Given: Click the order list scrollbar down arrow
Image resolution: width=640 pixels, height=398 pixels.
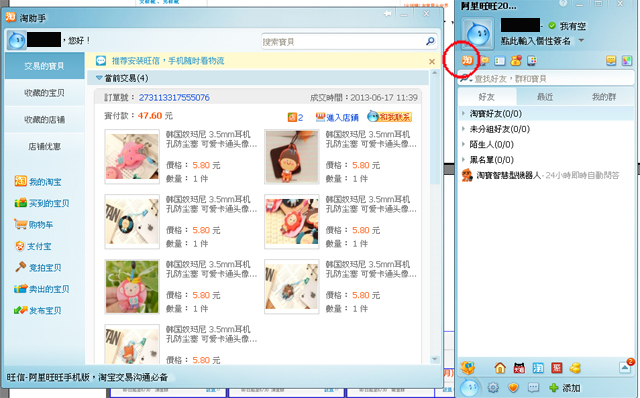Looking at the screenshot, I should pos(434,359).
